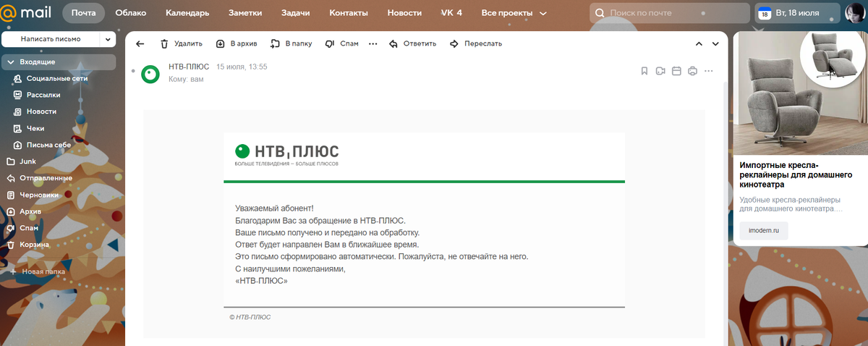This screenshot has width=868, height=346.
Task: Create calendar event from email icon
Action: (677, 71)
